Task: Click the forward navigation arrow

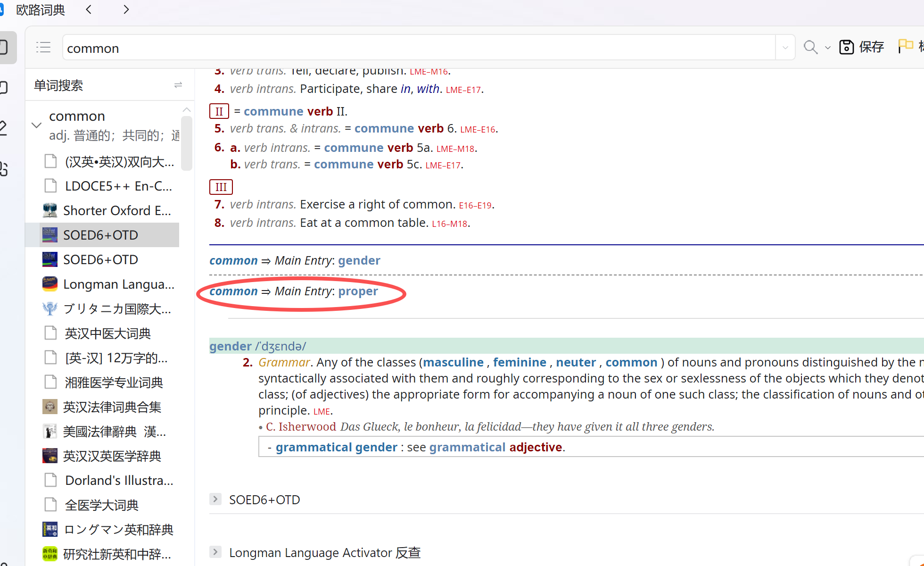Action: (x=125, y=9)
